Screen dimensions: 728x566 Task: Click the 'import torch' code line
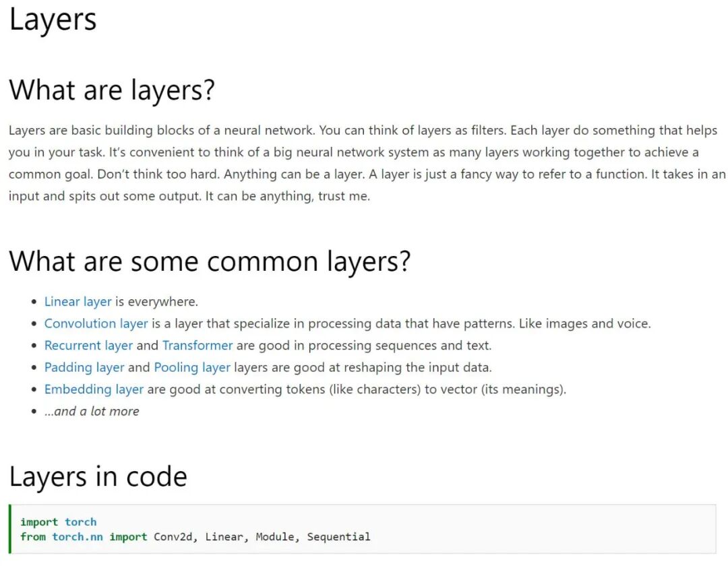(59, 522)
